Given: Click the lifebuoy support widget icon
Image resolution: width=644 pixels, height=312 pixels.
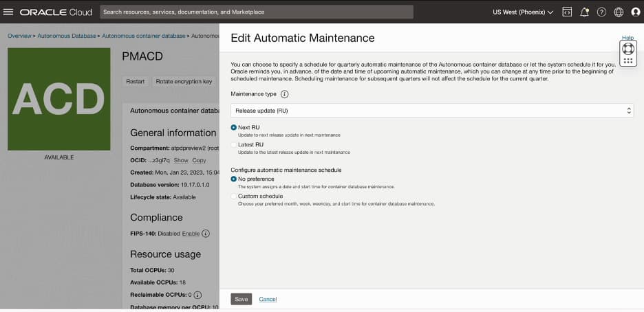Looking at the screenshot, I should click(628, 49).
